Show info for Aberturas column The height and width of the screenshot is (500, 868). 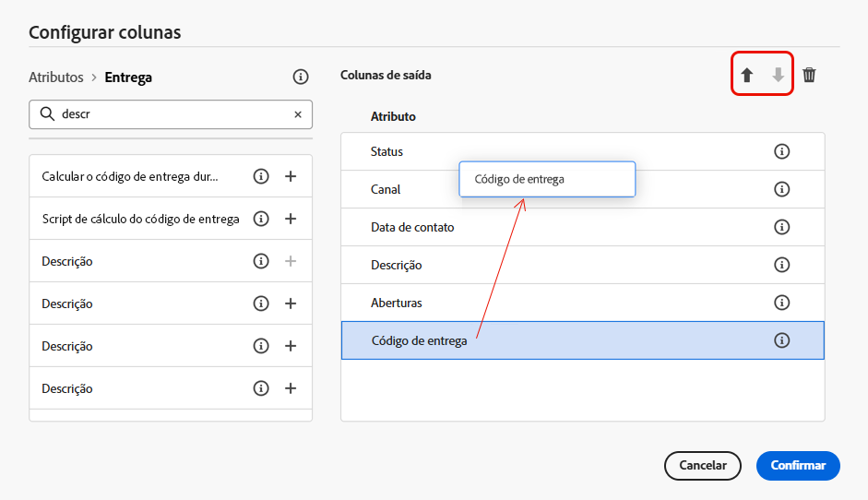coord(782,303)
